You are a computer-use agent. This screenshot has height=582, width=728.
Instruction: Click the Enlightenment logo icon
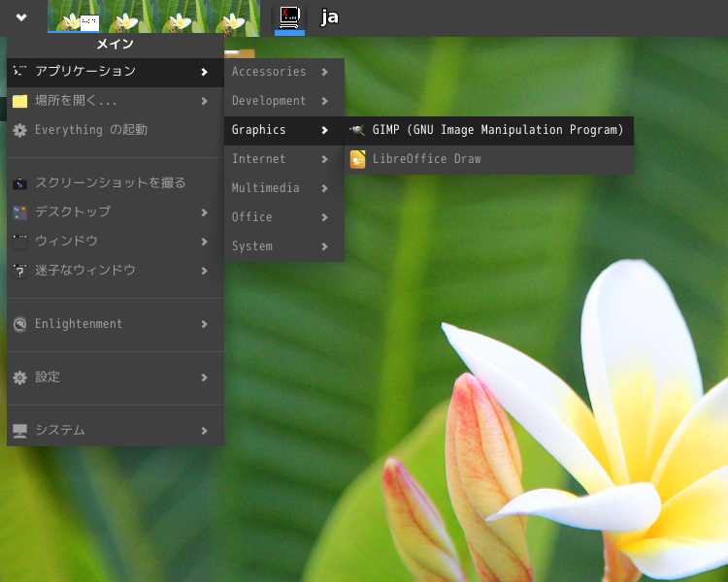tap(19, 324)
